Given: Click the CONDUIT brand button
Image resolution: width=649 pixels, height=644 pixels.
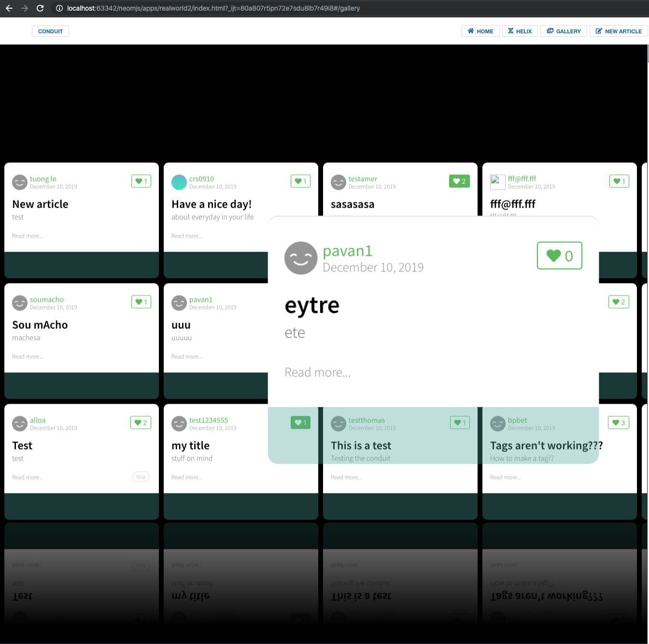Looking at the screenshot, I should click(x=50, y=31).
